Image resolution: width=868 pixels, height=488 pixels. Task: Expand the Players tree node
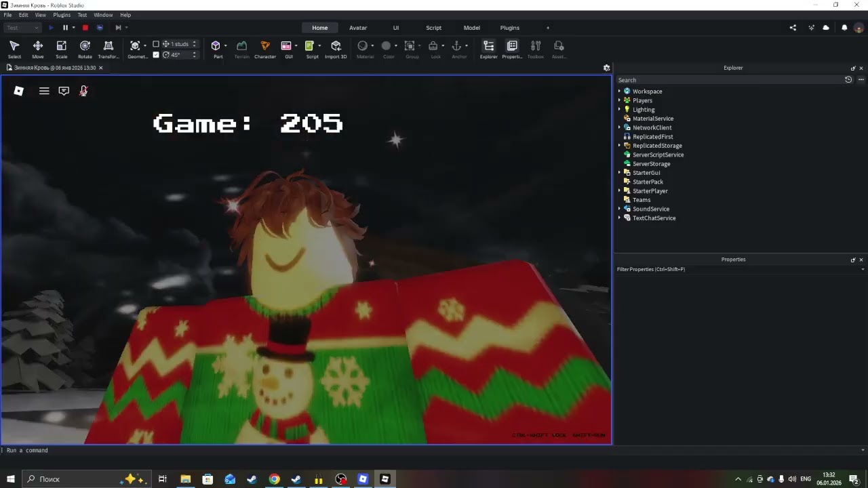coord(619,100)
